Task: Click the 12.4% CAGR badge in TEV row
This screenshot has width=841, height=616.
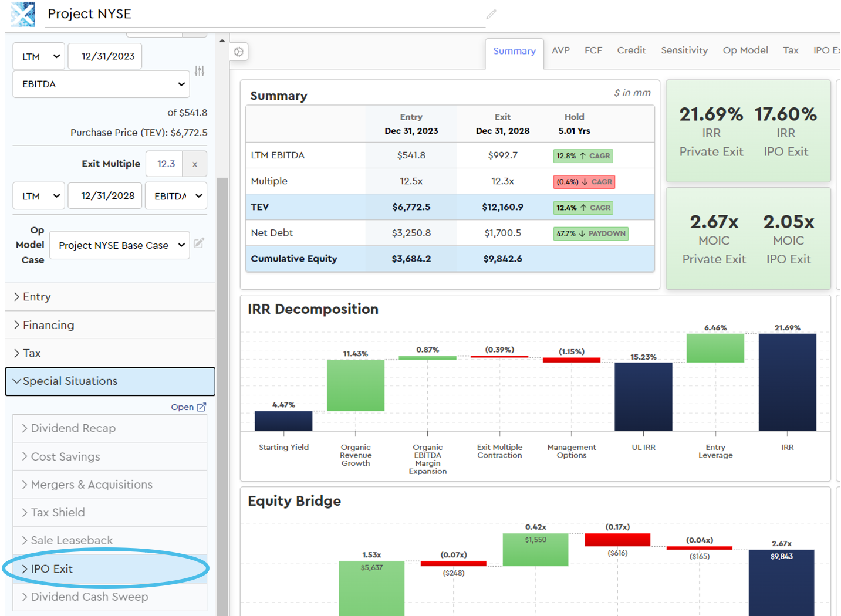Action: 583,207
